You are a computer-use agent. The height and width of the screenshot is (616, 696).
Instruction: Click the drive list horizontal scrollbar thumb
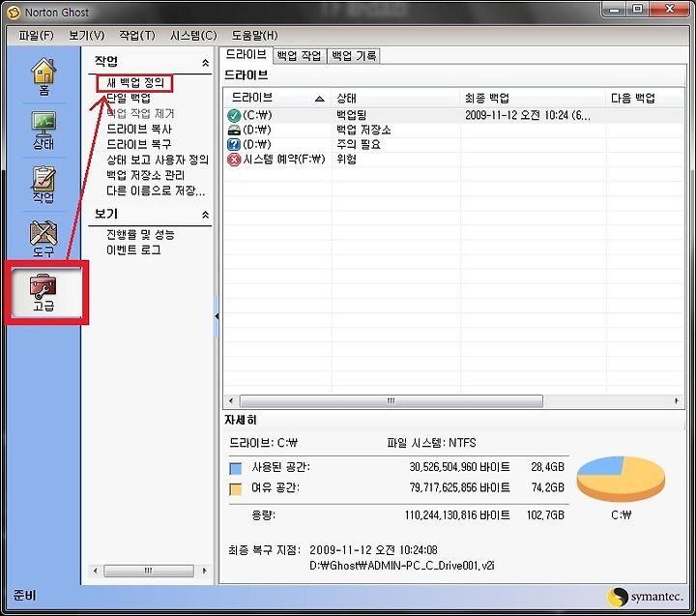[x=391, y=401]
